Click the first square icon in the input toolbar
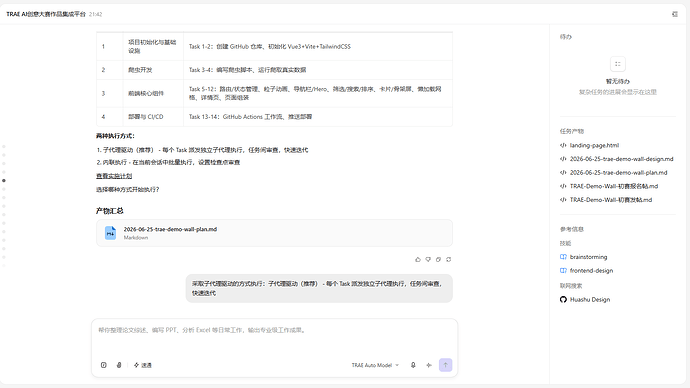This screenshot has width=690, height=388. [x=103, y=365]
